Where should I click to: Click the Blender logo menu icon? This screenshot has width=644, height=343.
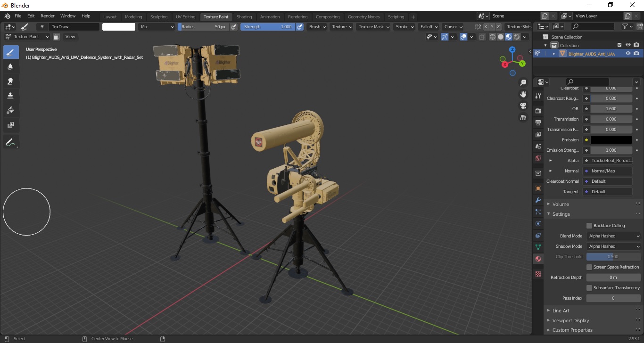point(7,16)
